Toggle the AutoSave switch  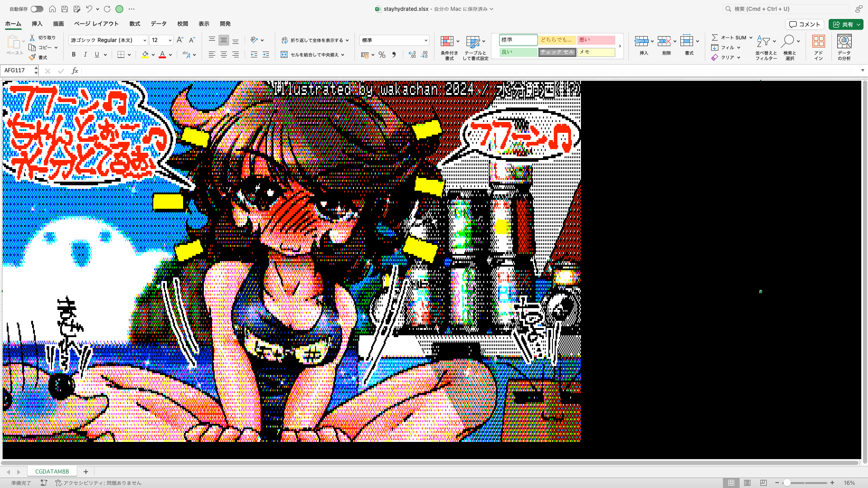37,9
